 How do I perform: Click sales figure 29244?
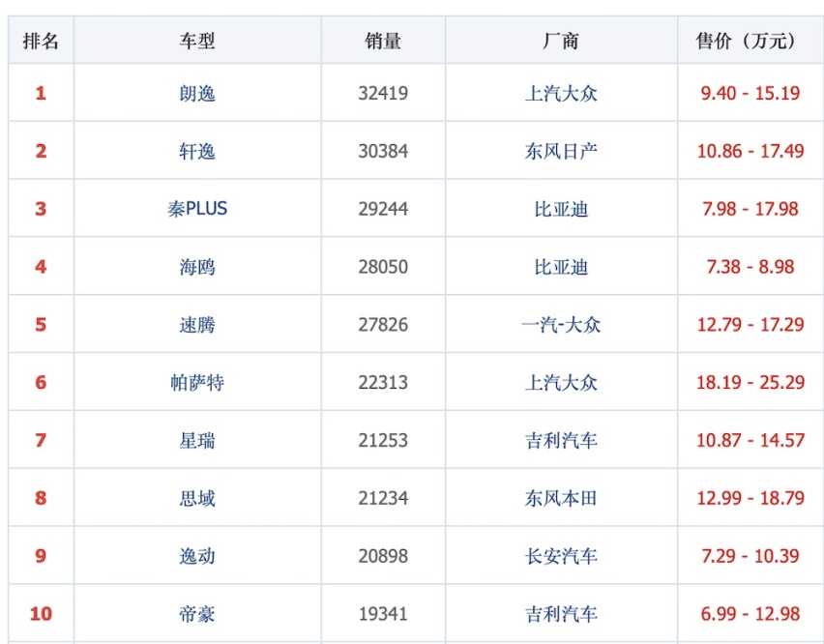tap(383, 209)
